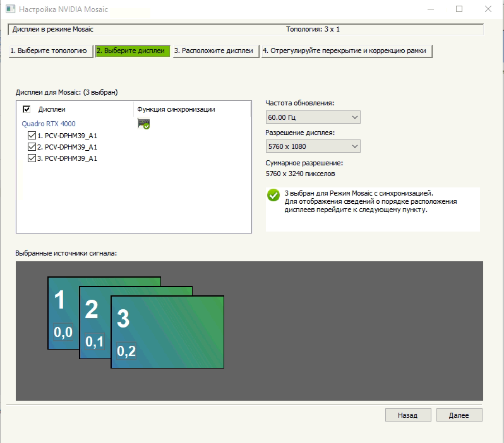504x443 pixels.
Task: Click the Назад button
Action: coord(408,415)
